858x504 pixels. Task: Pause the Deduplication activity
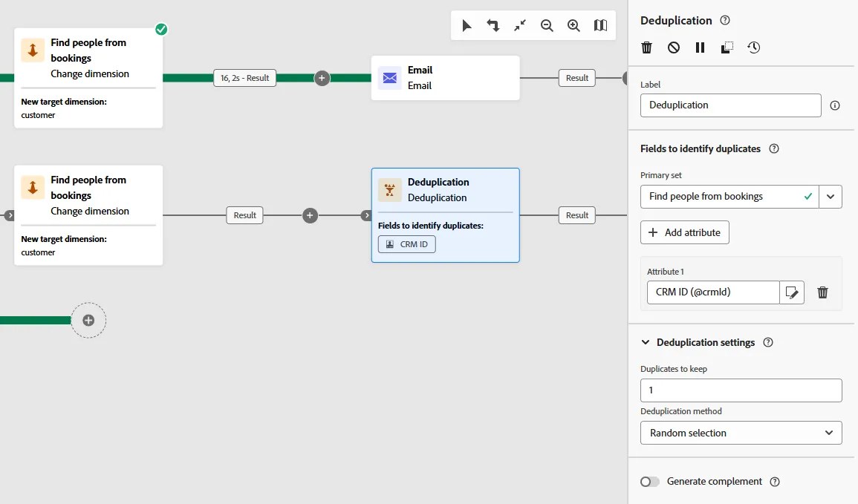[x=700, y=48]
